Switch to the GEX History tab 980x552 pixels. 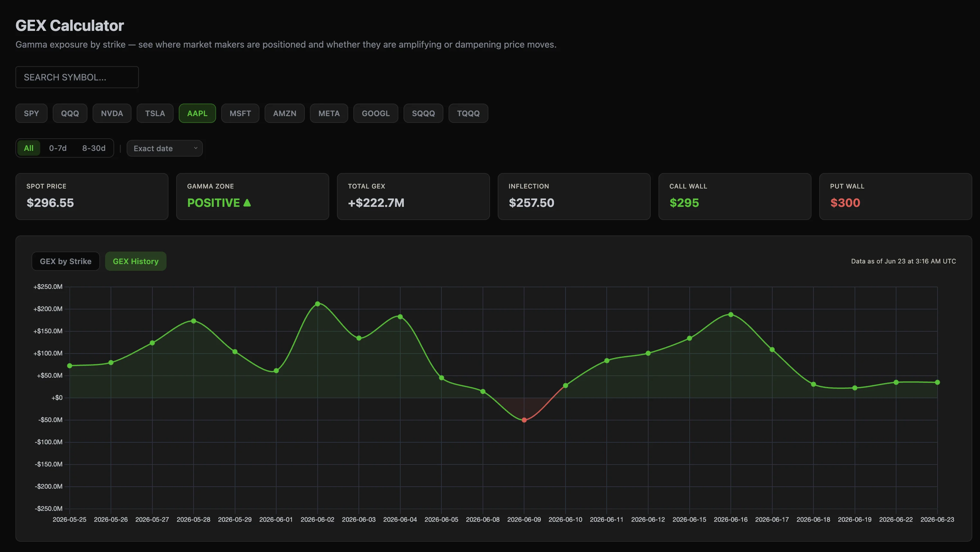135,261
